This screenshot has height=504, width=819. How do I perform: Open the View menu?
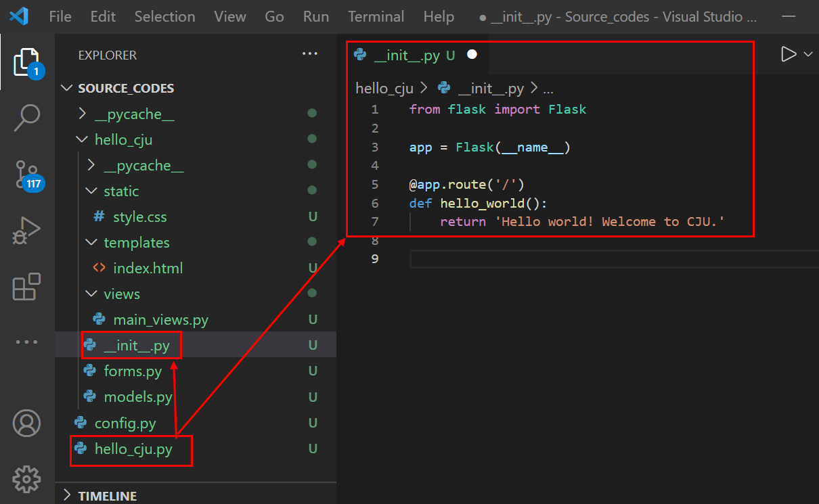point(230,16)
